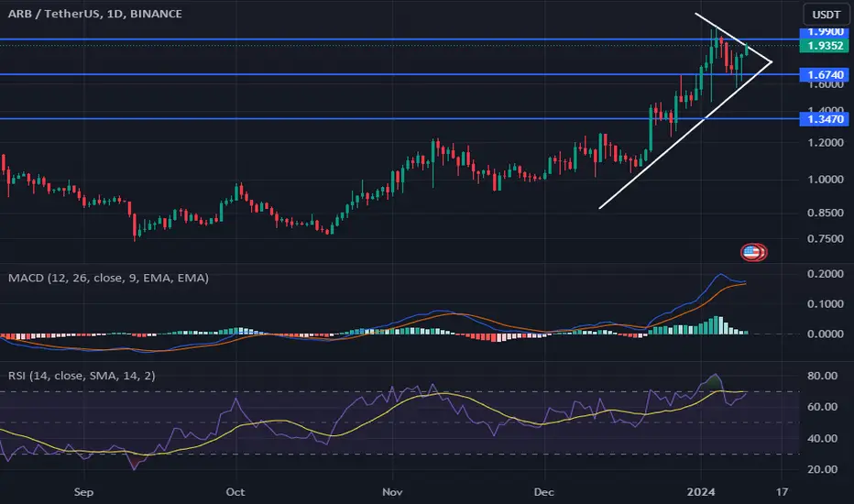Screen dimensions: 854x504
Task: Click the MACD 0.1000 scale value
Action: coord(826,304)
